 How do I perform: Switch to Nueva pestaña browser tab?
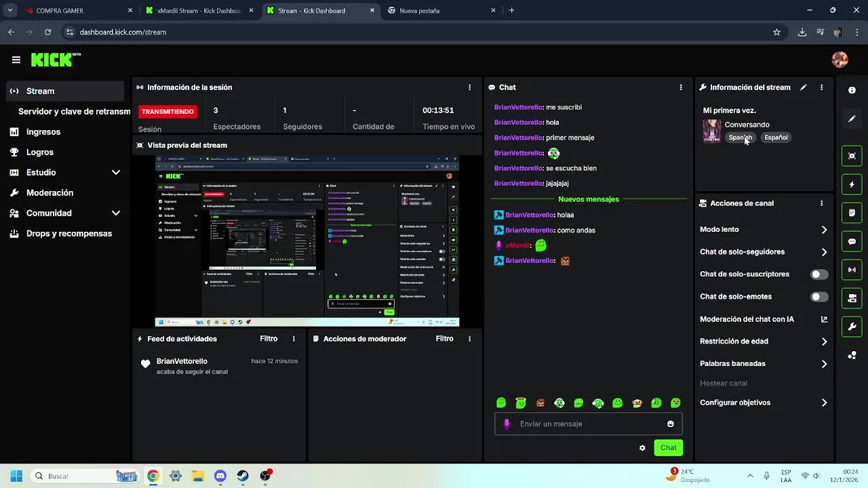[x=441, y=10]
